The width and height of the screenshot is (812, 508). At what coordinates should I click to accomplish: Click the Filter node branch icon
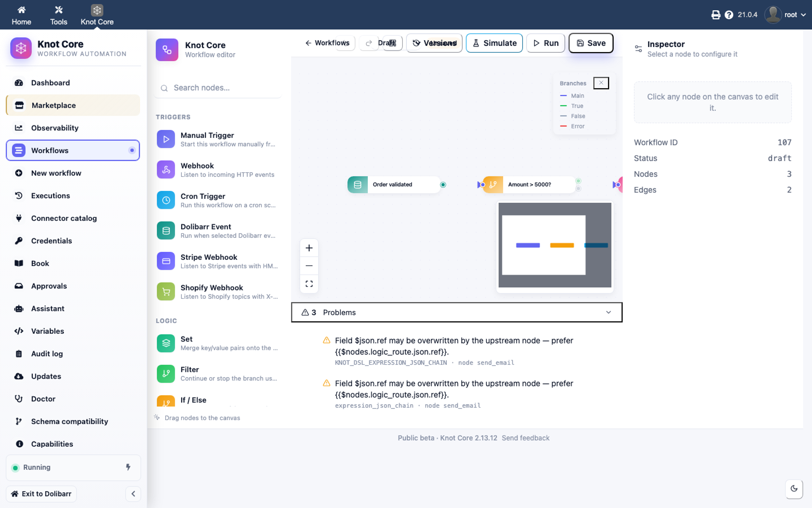click(166, 374)
